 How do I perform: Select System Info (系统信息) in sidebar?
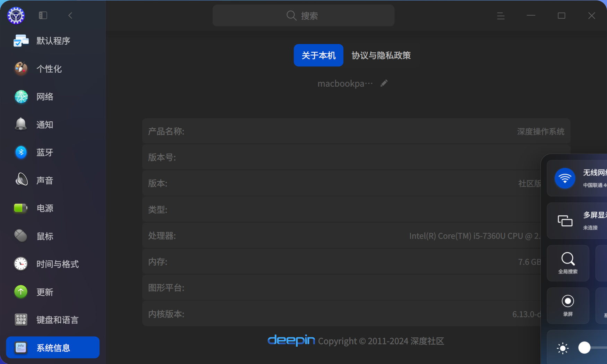click(x=53, y=347)
